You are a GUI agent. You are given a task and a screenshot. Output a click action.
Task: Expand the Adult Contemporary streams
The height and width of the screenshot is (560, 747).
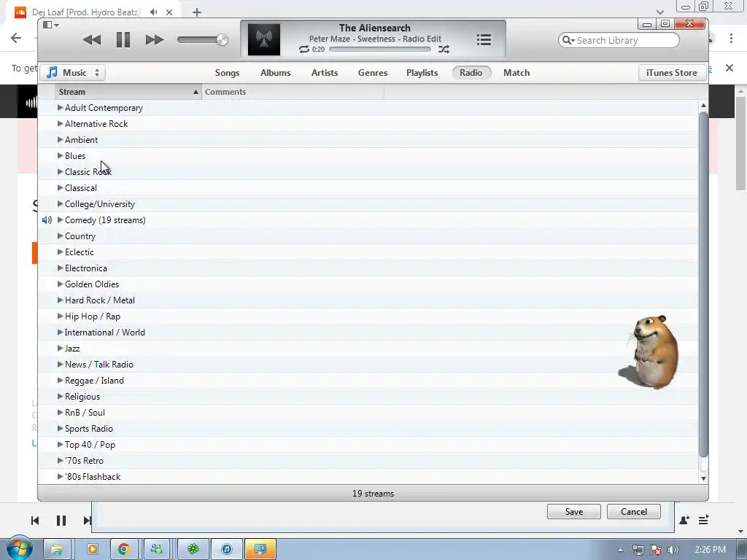pos(60,108)
